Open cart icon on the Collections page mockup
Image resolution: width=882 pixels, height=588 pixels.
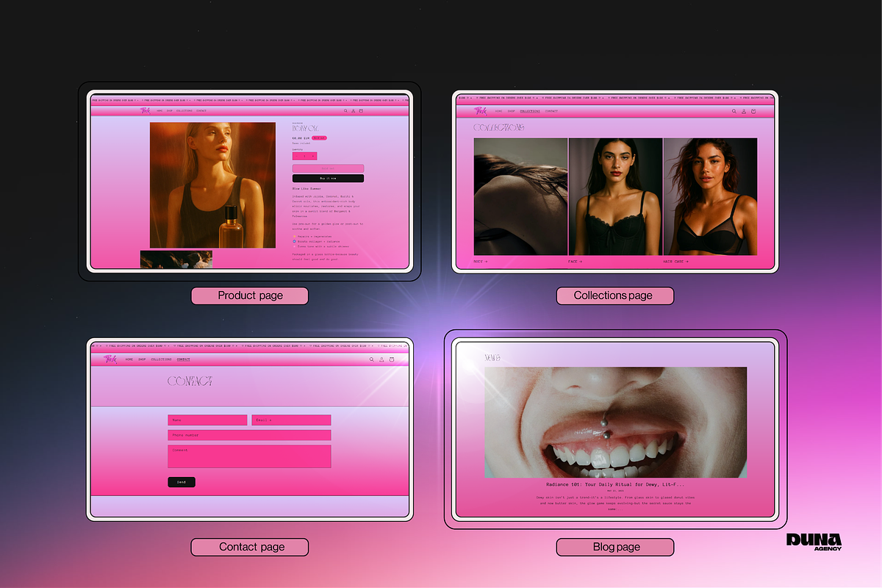[753, 112]
